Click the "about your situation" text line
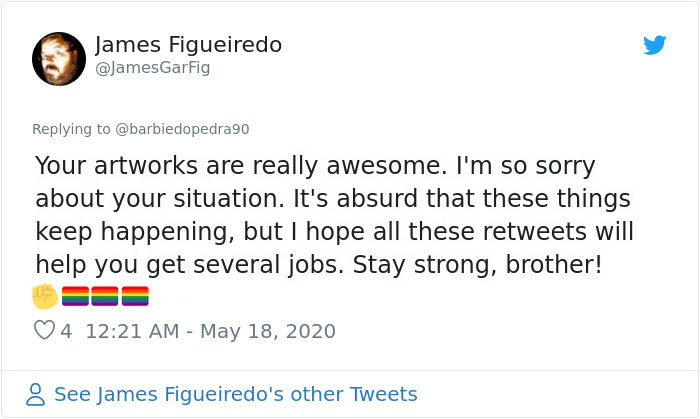700x419 pixels. tap(333, 199)
